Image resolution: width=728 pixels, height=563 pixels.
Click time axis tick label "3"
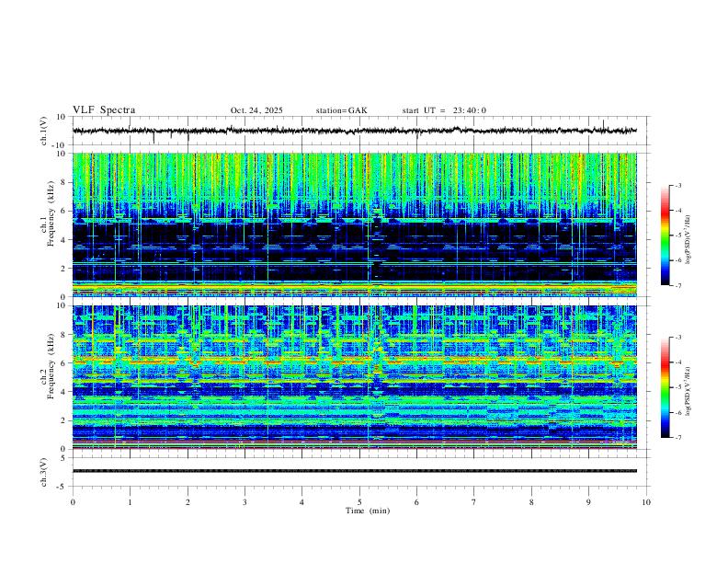pyautogui.click(x=245, y=502)
